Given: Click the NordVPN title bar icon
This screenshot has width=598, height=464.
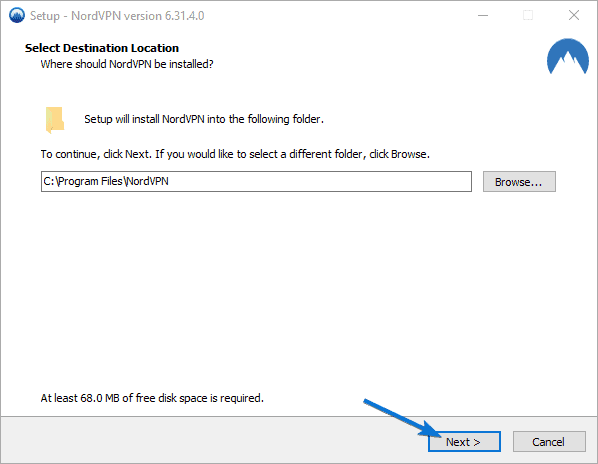Looking at the screenshot, I should 17,16.
